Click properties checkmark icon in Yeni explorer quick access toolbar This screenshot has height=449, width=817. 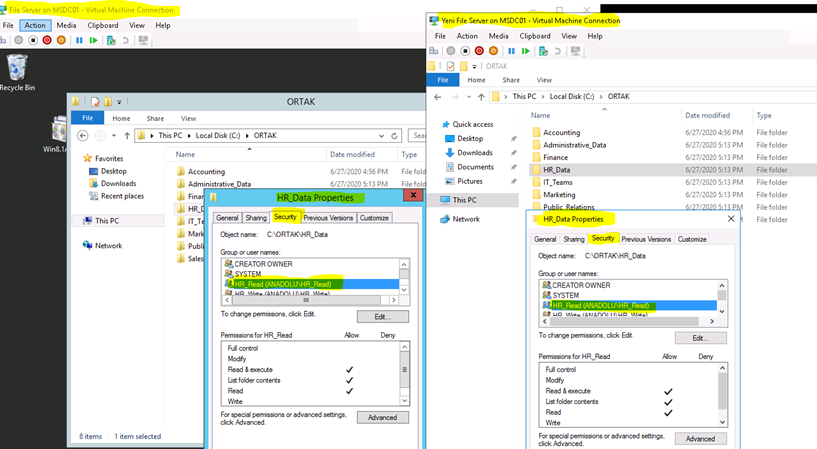450,66
